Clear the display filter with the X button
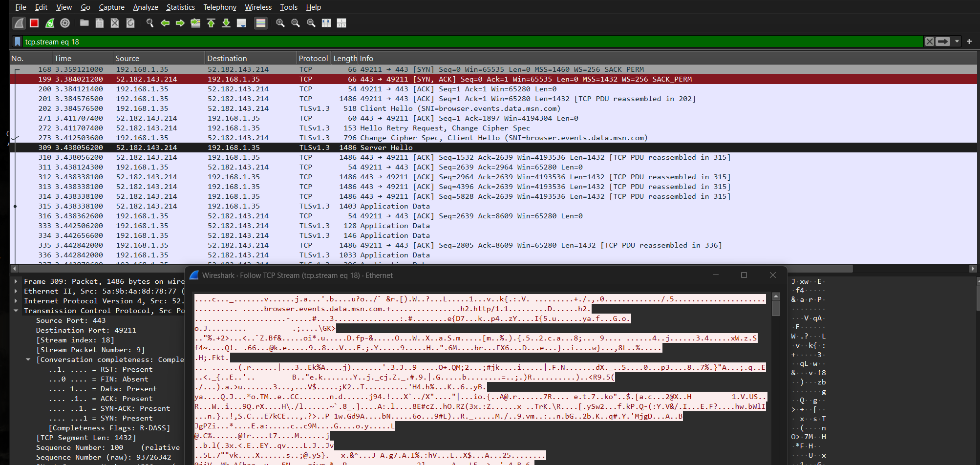This screenshot has height=465, width=980. point(930,42)
